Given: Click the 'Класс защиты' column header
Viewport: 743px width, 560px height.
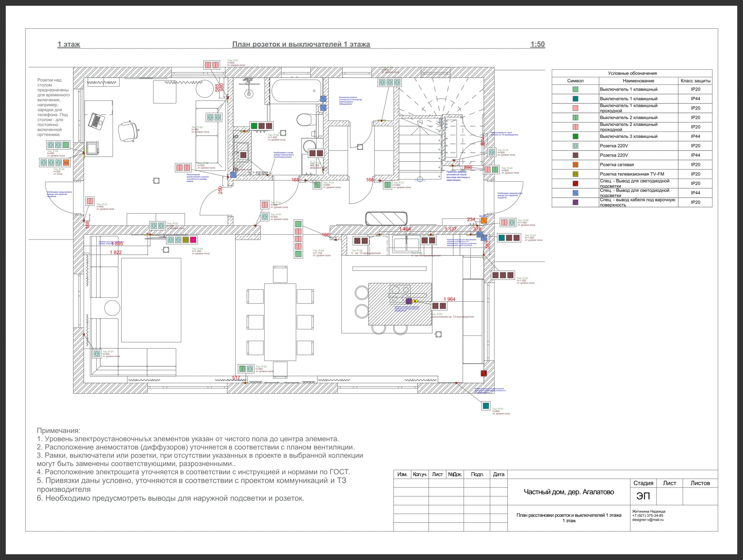Looking at the screenshot, I should coord(695,81).
